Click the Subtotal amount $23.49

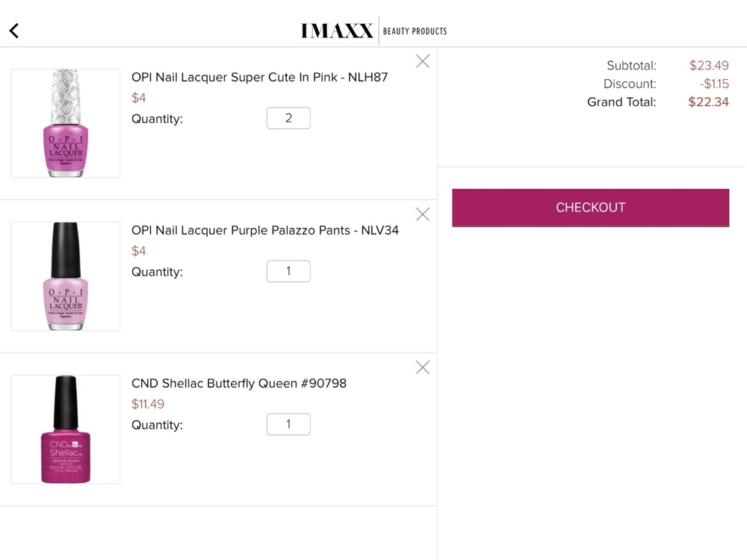(709, 65)
